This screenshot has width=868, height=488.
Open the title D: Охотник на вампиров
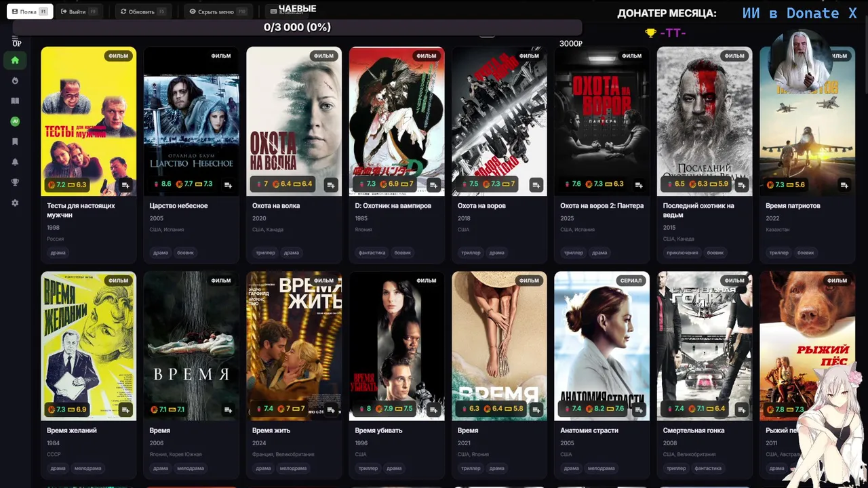[393, 206]
